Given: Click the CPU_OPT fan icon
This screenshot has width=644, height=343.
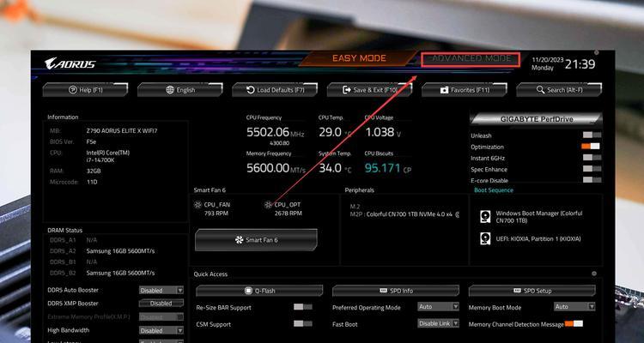Looking at the screenshot, I should 268,204.
